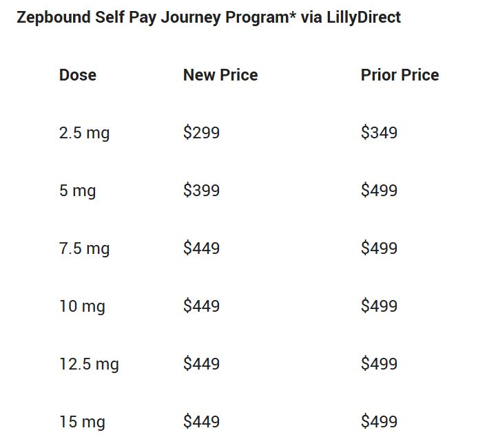Select the Dose column header

(x=78, y=75)
